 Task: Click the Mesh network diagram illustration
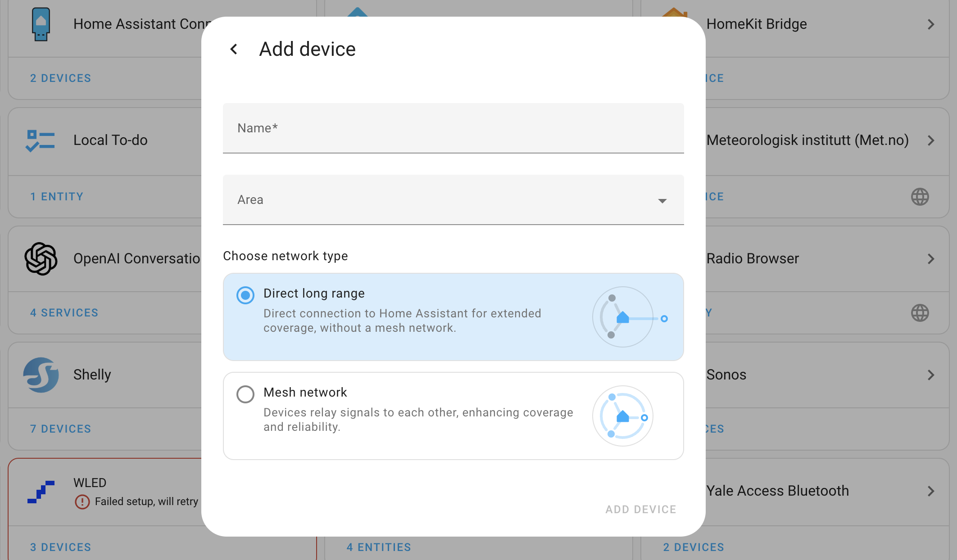point(623,416)
